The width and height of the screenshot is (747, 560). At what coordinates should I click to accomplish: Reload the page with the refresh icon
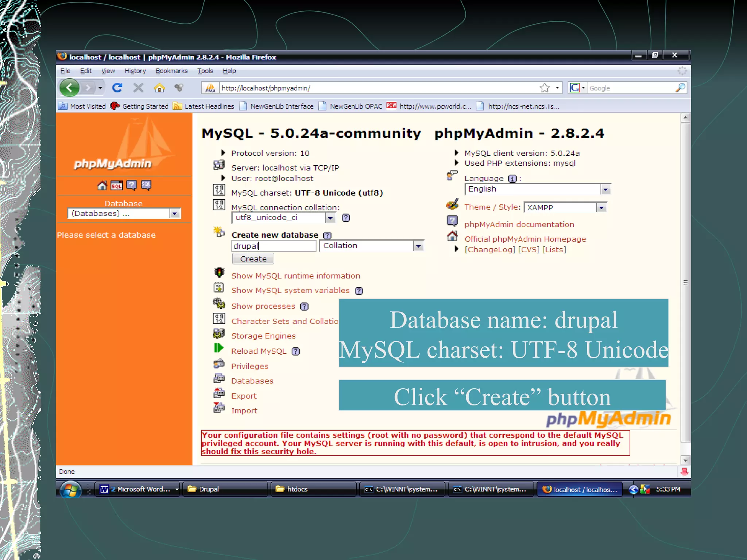(117, 88)
